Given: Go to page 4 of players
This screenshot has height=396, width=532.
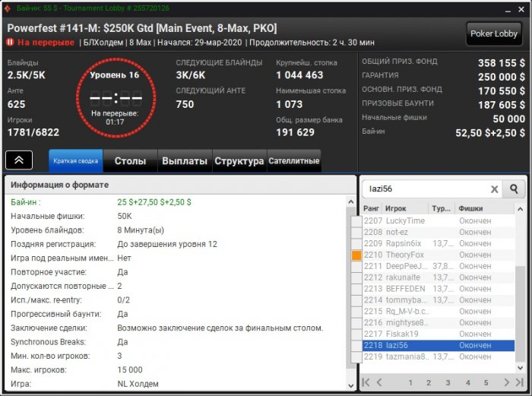Looking at the screenshot, I should point(468,383).
